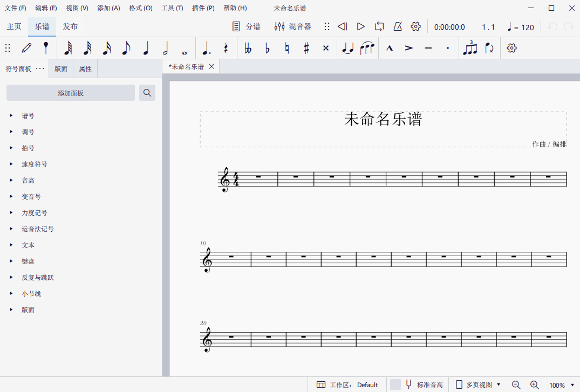Search the palettes with magnifier icon
Image resolution: width=580 pixels, height=392 pixels.
click(147, 93)
